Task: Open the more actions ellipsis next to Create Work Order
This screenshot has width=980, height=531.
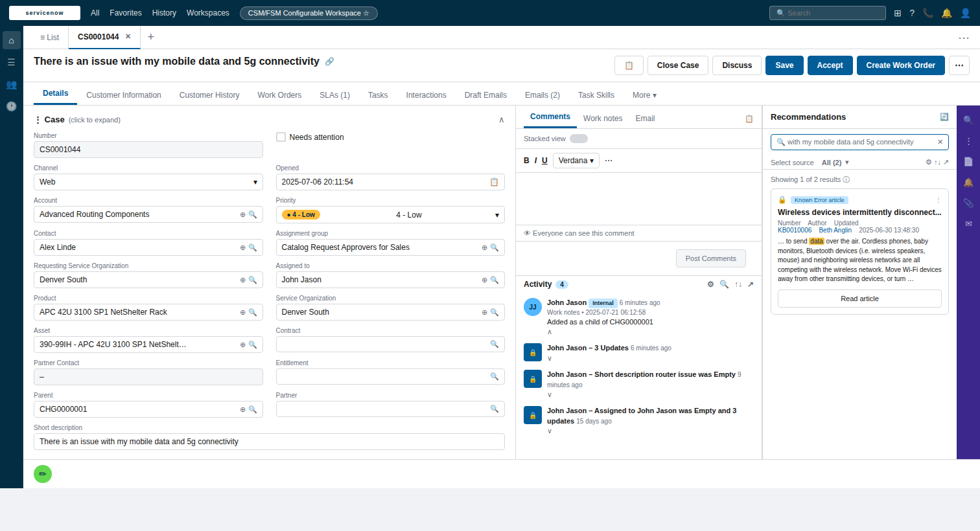Action: tap(959, 65)
